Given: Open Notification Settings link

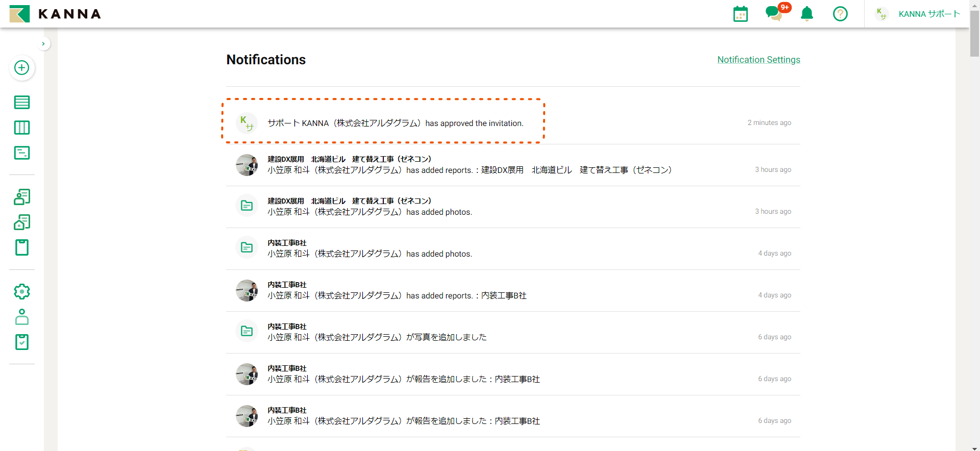Looking at the screenshot, I should coord(758,60).
